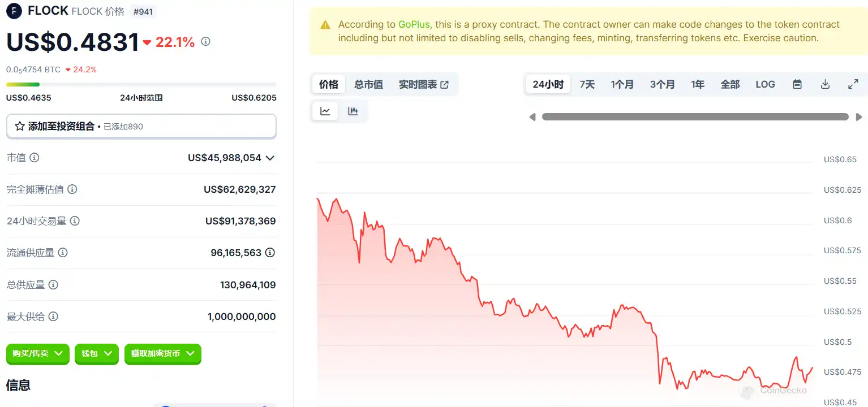The height and width of the screenshot is (407, 868).
Task: Click the 24小时范围 price range bar
Action: coord(141,85)
